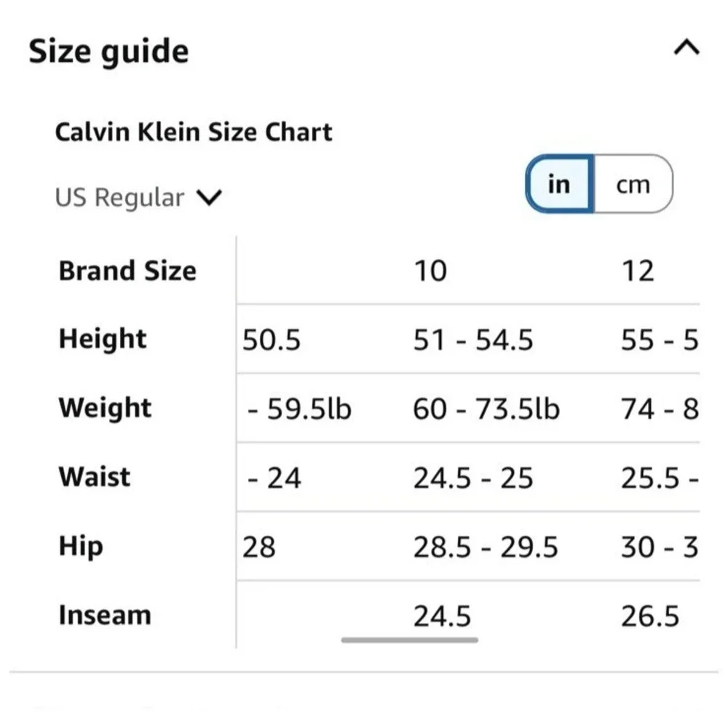Click the 28.5 - 29.5 hip cell

pos(485,547)
